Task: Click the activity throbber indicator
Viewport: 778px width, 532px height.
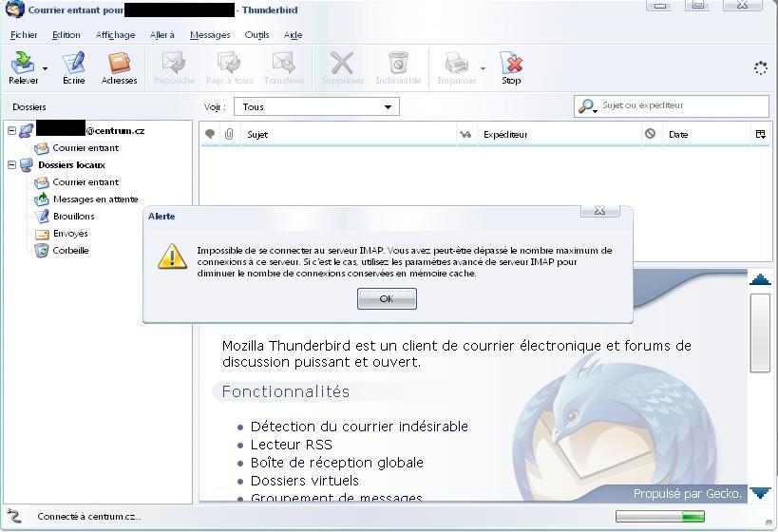Action: tap(761, 68)
